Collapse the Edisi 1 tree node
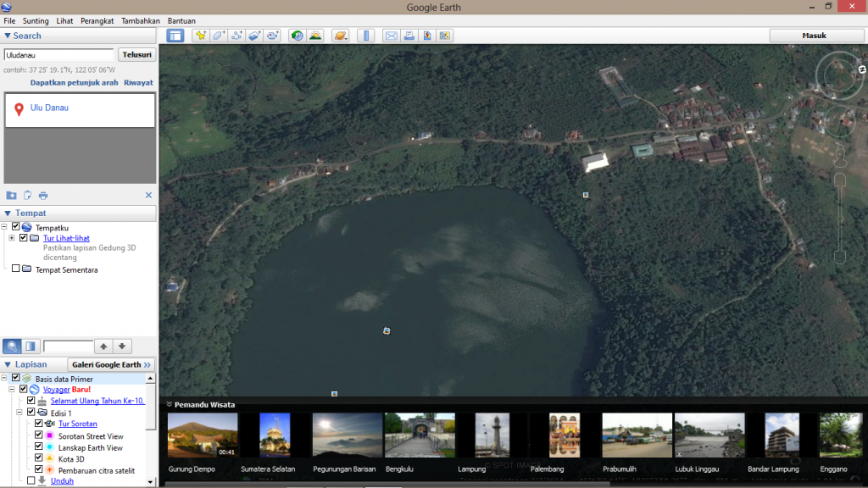Viewport: 868px width, 488px height. pos(19,413)
